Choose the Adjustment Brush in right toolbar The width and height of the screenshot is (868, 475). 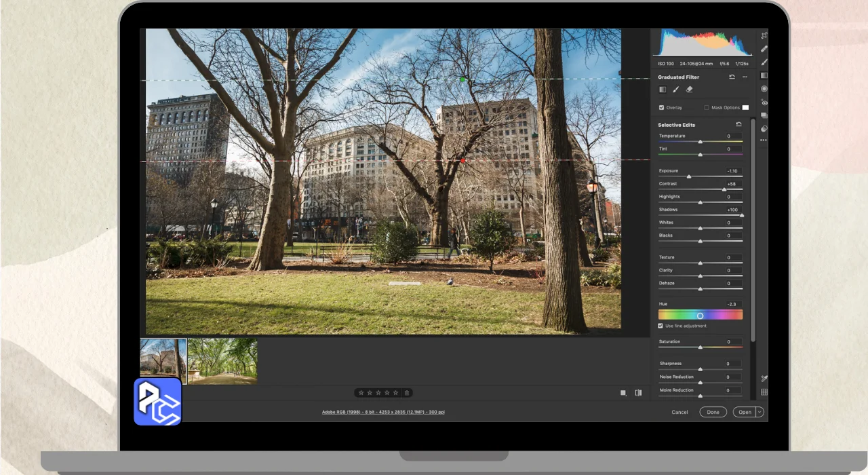pos(764,62)
